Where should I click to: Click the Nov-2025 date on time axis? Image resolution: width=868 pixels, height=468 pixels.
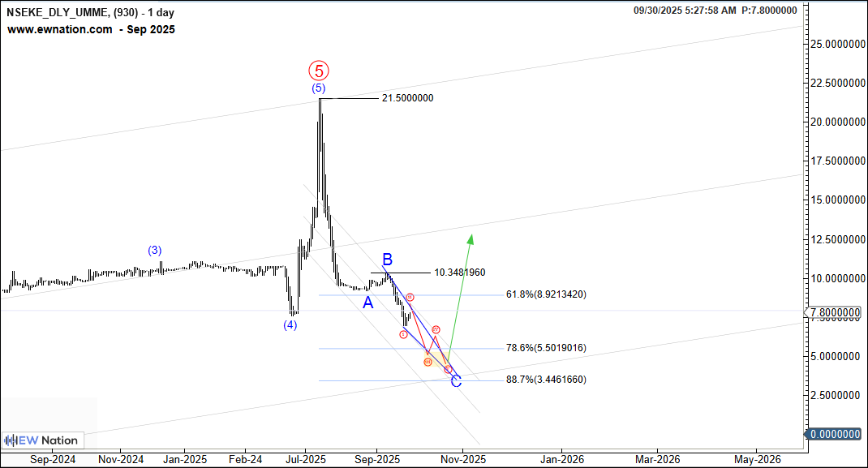pyautogui.click(x=463, y=459)
